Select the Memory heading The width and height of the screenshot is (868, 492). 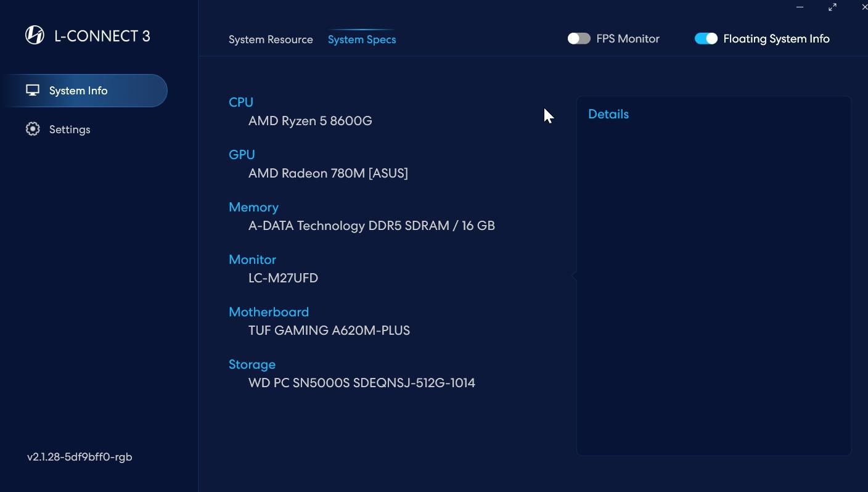(253, 207)
